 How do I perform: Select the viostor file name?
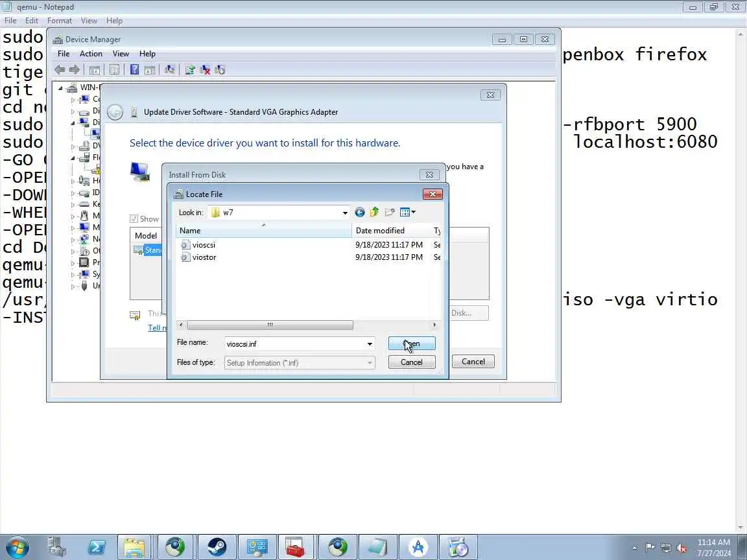click(x=204, y=257)
